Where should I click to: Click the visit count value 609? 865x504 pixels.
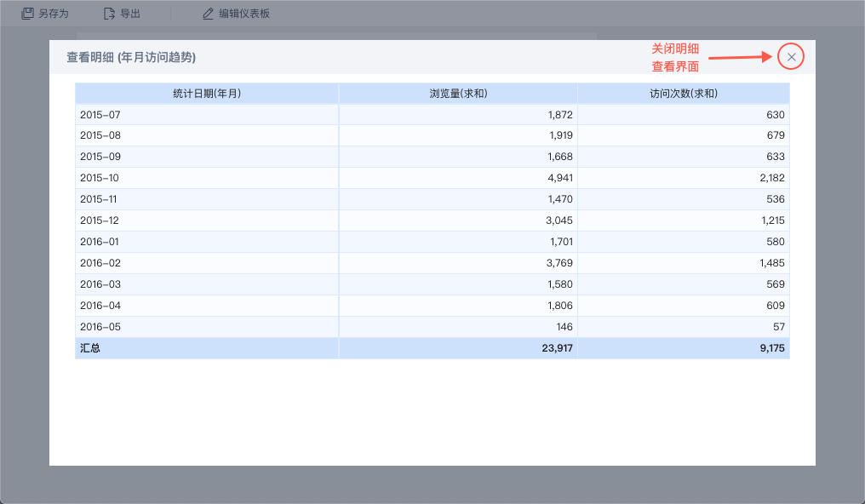pos(775,306)
